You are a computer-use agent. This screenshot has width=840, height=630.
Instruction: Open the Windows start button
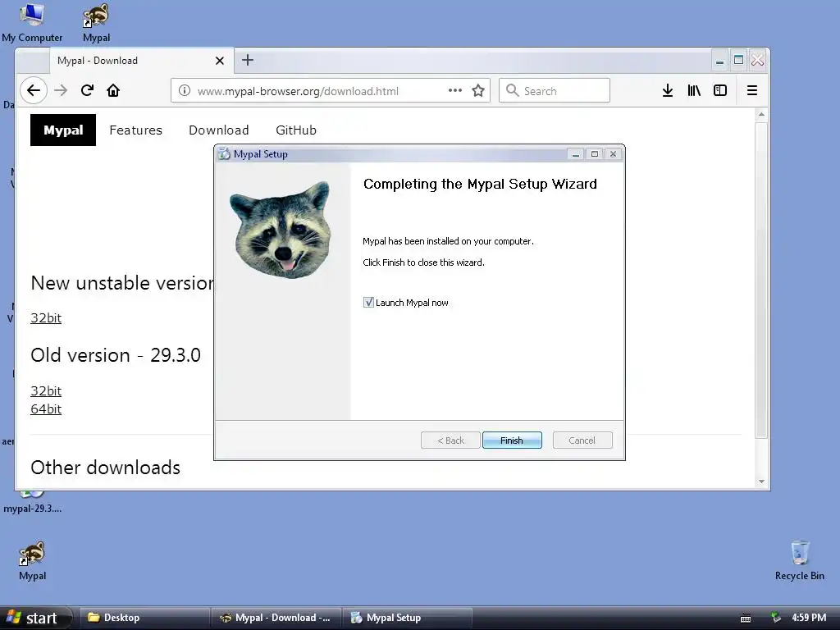35,618
